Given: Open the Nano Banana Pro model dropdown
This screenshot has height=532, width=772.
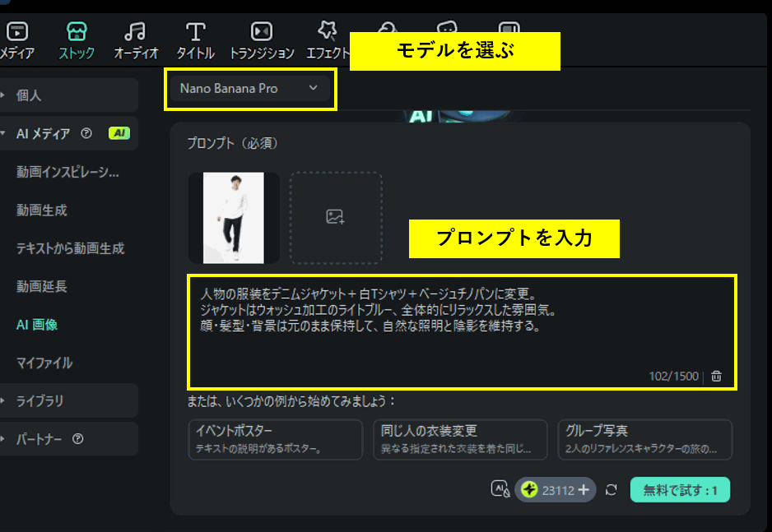Looking at the screenshot, I should (x=249, y=89).
